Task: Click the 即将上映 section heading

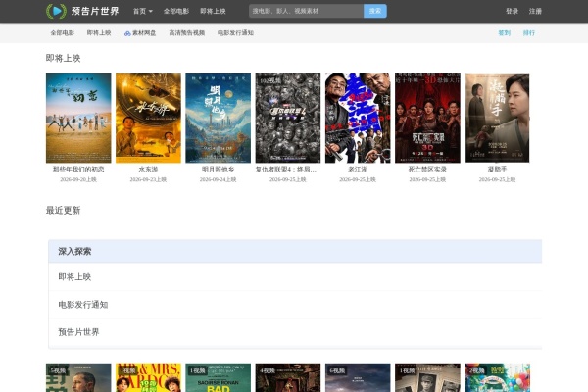Action: pos(63,58)
